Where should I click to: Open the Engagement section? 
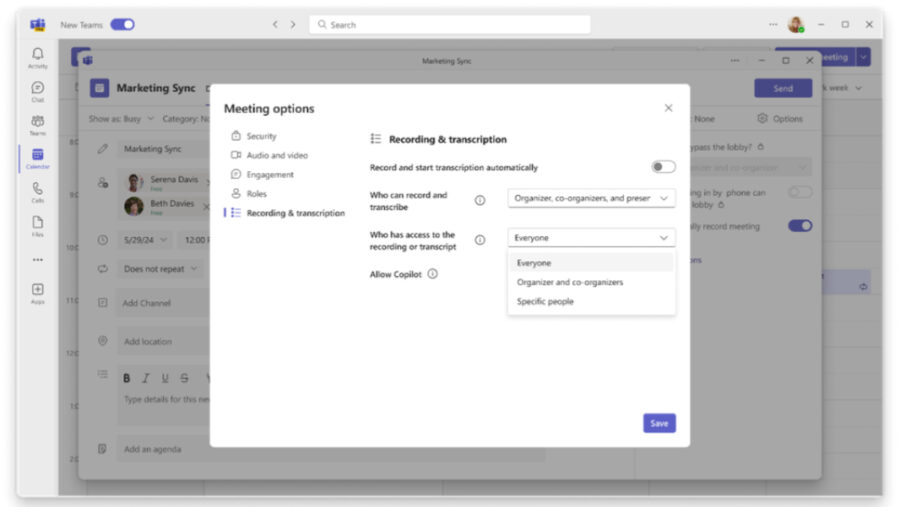262,175
